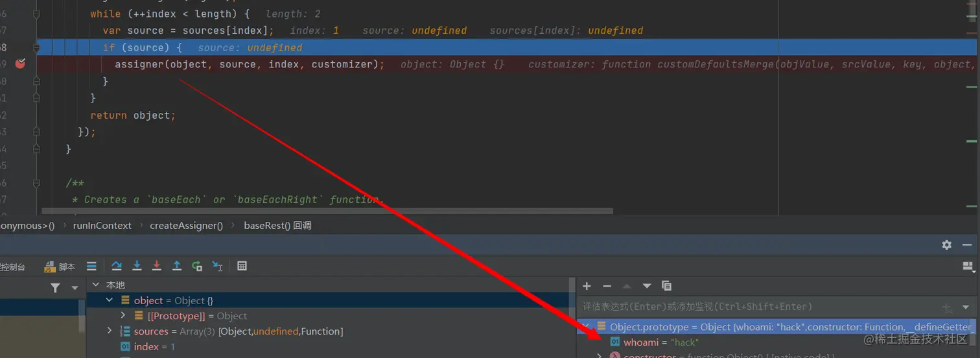The height and width of the screenshot is (358, 980).
Task: Click 'while (++index < length) {' code
Action: [x=170, y=14]
